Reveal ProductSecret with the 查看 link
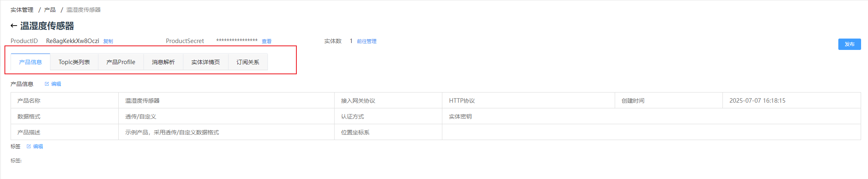Viewport: 868px width, 179px height. (x=267, y=41)
